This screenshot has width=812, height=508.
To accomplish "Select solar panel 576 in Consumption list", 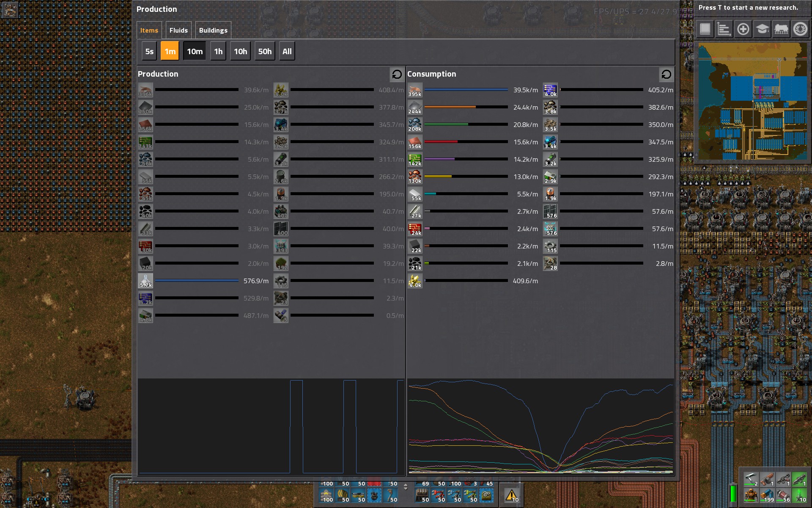I will tap(550, 212).
